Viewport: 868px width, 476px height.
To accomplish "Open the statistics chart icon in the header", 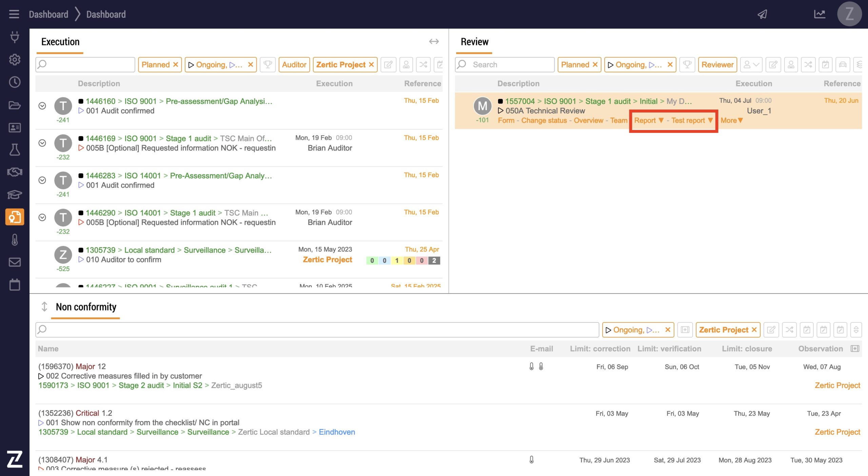I will click(x=820, y=14).
